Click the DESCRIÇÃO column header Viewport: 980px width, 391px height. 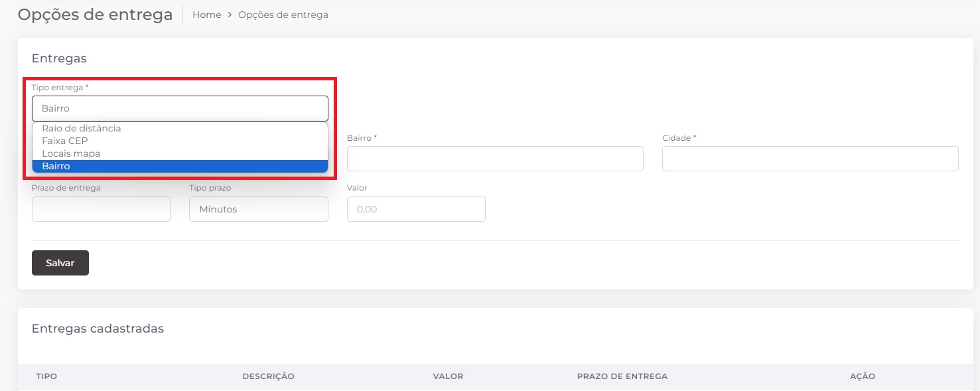click(x=268, y=376)
